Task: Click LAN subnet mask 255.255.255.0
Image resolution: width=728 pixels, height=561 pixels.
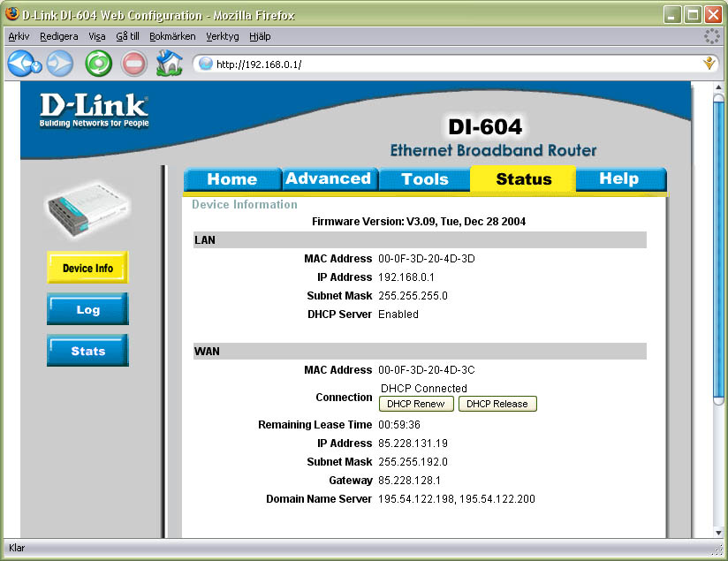Action: coord(413,296)
